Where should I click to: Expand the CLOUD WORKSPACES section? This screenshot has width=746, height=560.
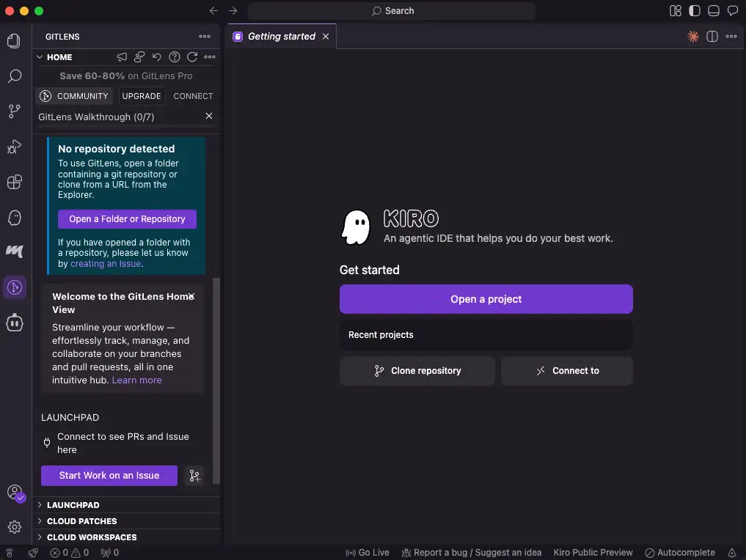126,537
